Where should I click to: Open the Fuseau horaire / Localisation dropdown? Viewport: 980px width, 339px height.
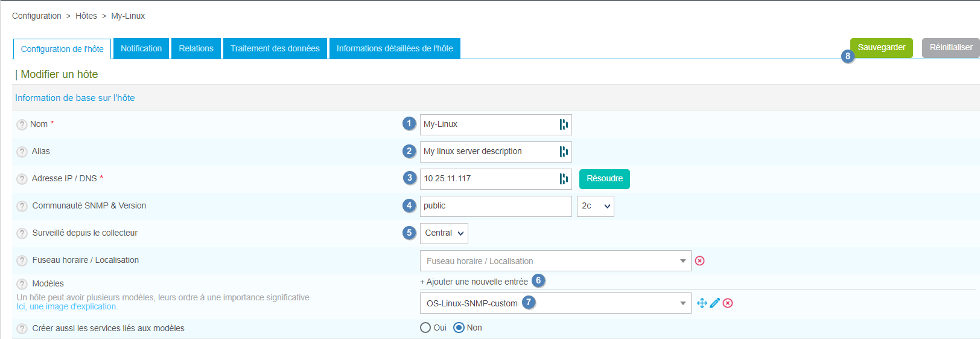click(x=555, y=261)
